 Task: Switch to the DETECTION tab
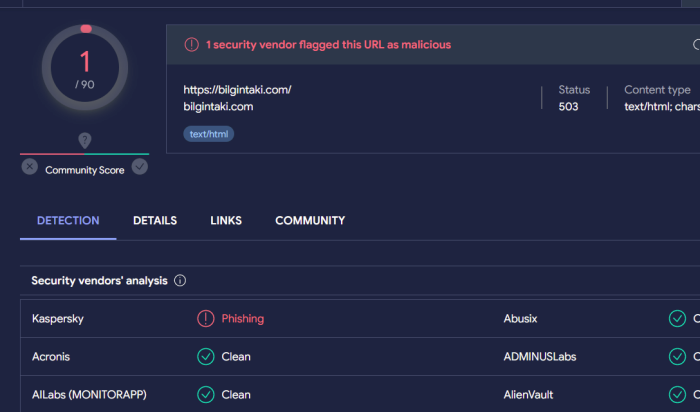[68, 221]
